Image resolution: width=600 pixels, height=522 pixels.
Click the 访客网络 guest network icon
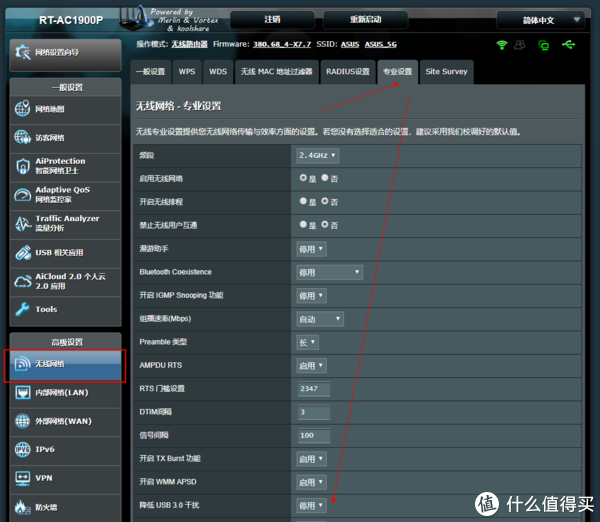[22, 138]
